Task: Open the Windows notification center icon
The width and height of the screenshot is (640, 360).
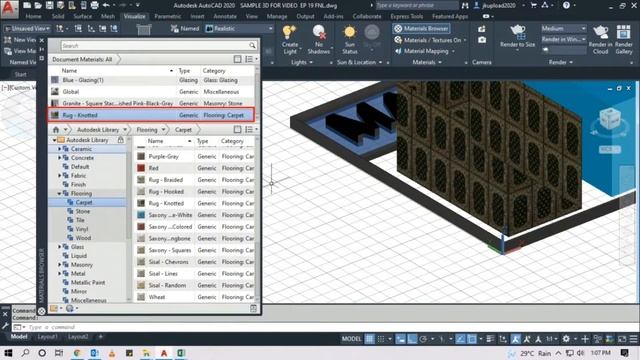Action: pos(624,353)
